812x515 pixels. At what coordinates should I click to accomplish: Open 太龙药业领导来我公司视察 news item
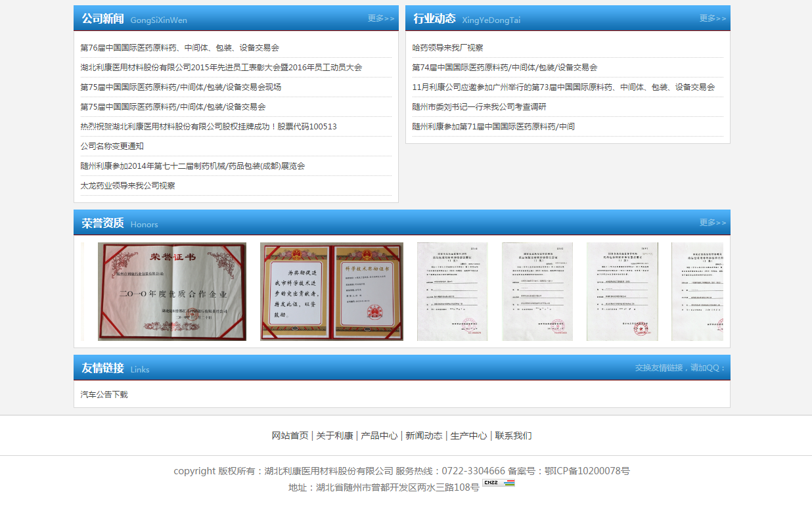[127, 186]
